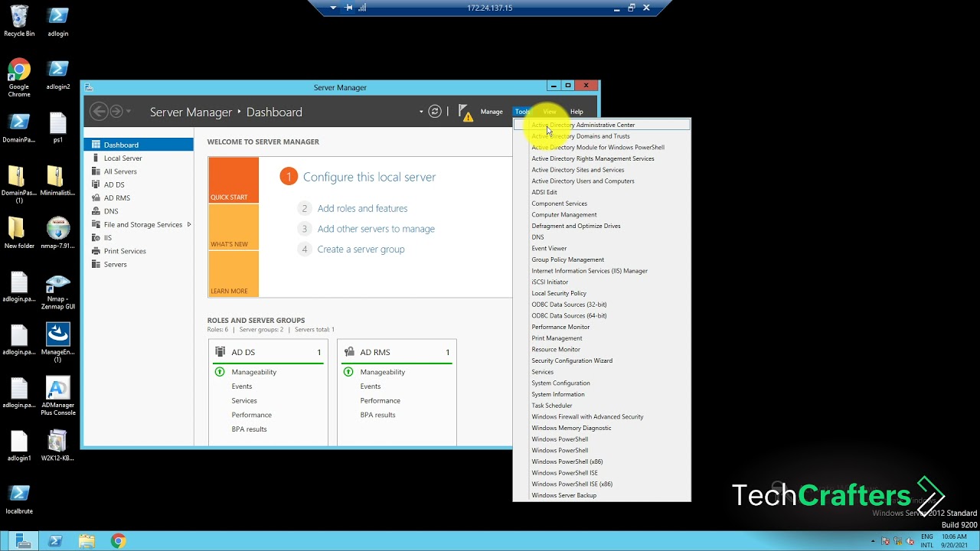980x551 pixels.
Task: Open the remote session bar dropdown arrow
Action: coord(333,8)
